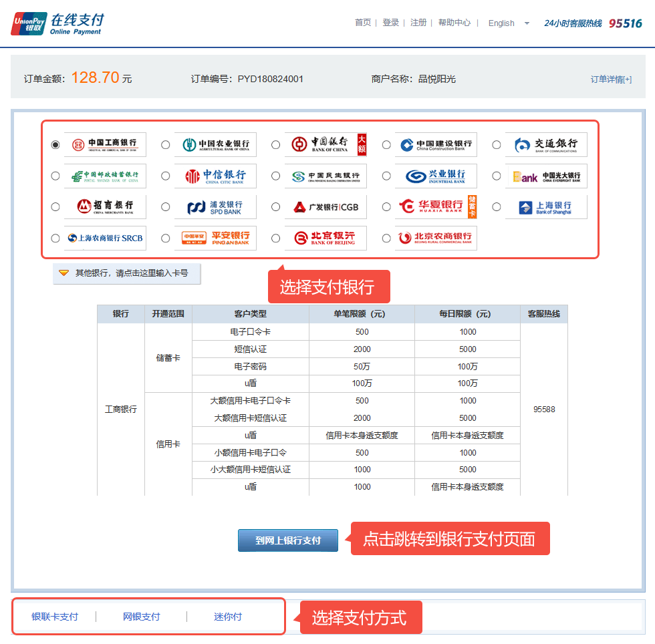Viewport: 655px width, 644px height.
Task: Open the 注册 register link
Action: tap(418, 23)
